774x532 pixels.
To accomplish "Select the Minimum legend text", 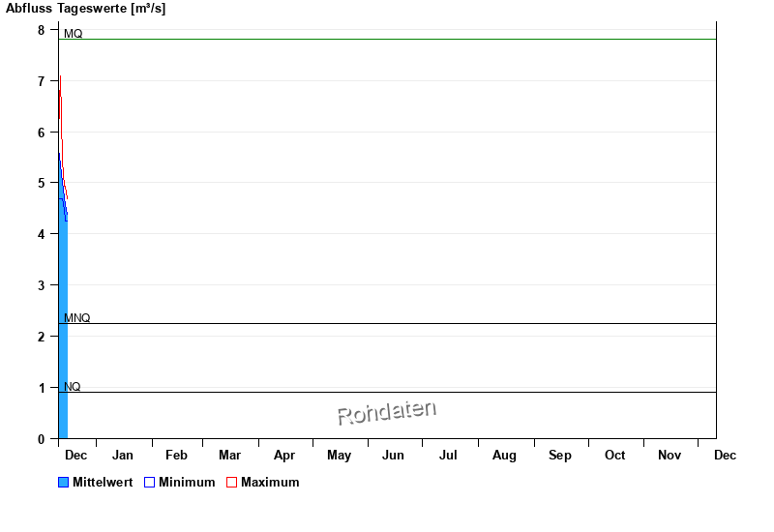I will (x=187, y=483).
